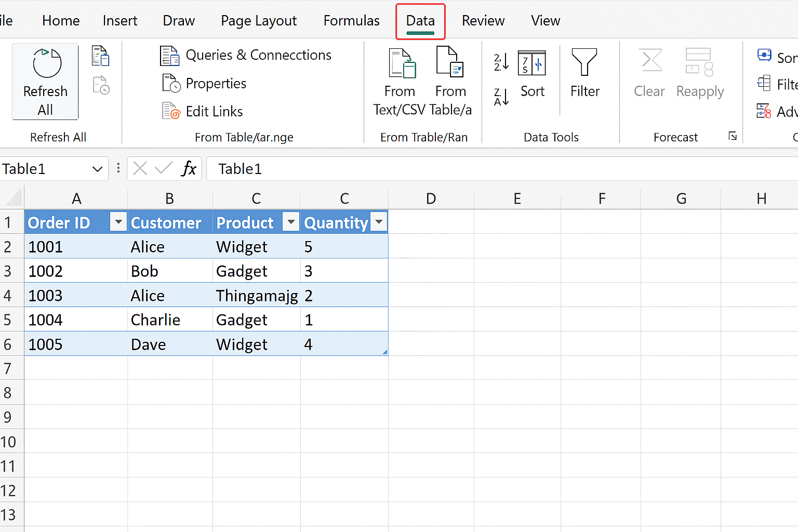This screenshot has height=532, width=798.
Task: Open the View tab
Action: (x=546, y=21)
